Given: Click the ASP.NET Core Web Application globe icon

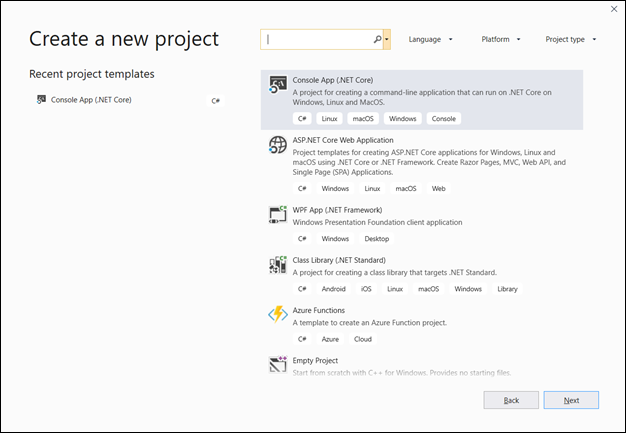Looking at the screenshot, I should pyautogui.click(x=277, y=146).
